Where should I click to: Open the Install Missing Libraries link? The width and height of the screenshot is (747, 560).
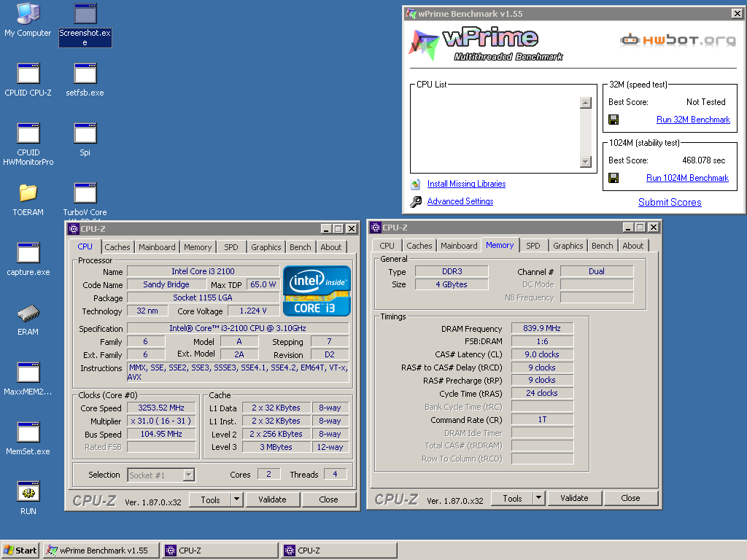coord(466,184)
